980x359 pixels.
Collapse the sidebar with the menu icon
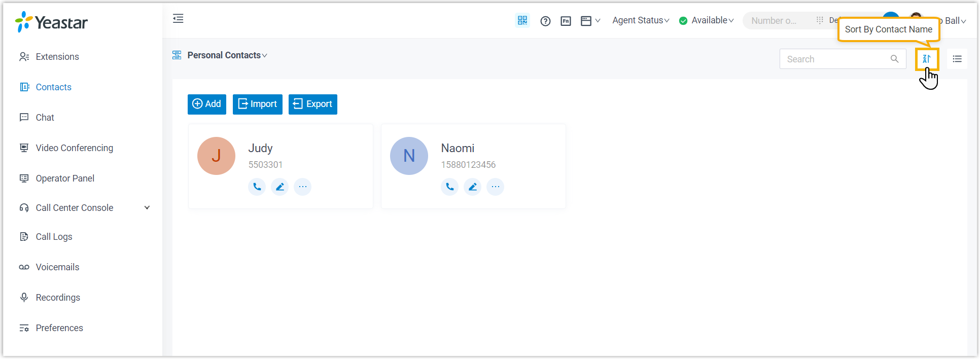pos(178,19)
